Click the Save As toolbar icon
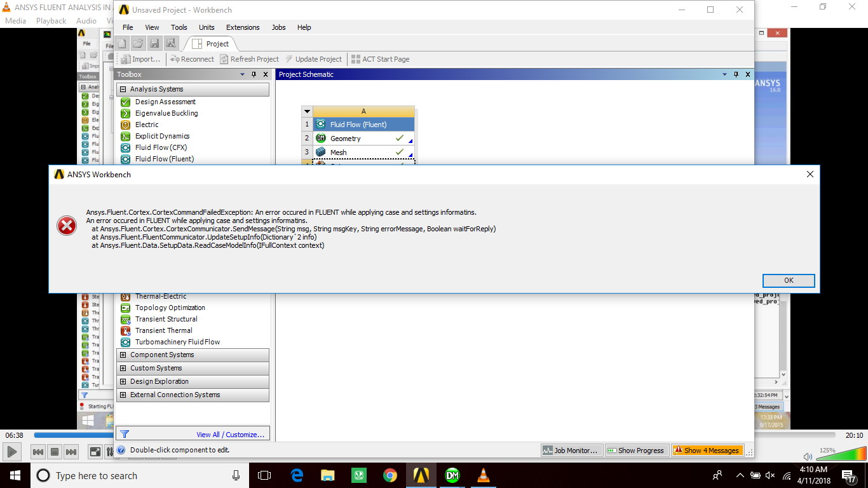The width and height of the screenshot is (868, 488). (171, 43)
